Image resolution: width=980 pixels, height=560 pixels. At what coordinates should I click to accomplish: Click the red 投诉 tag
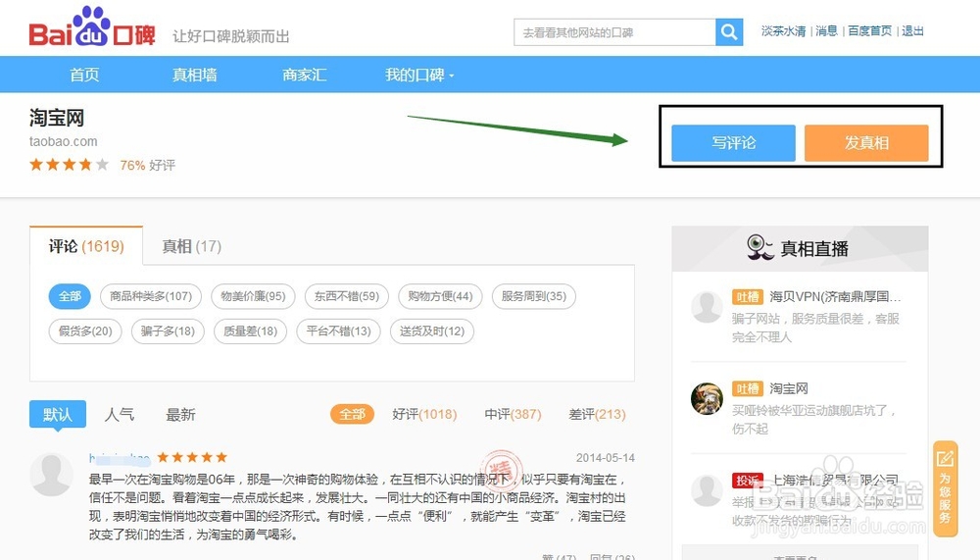click(x=748, y=481)
